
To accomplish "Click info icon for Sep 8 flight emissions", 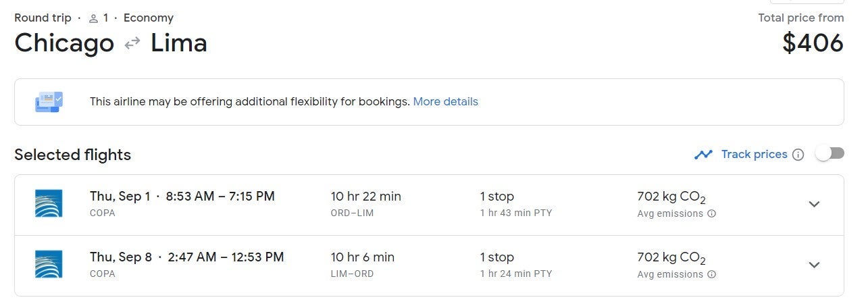I will click(711, 275).
